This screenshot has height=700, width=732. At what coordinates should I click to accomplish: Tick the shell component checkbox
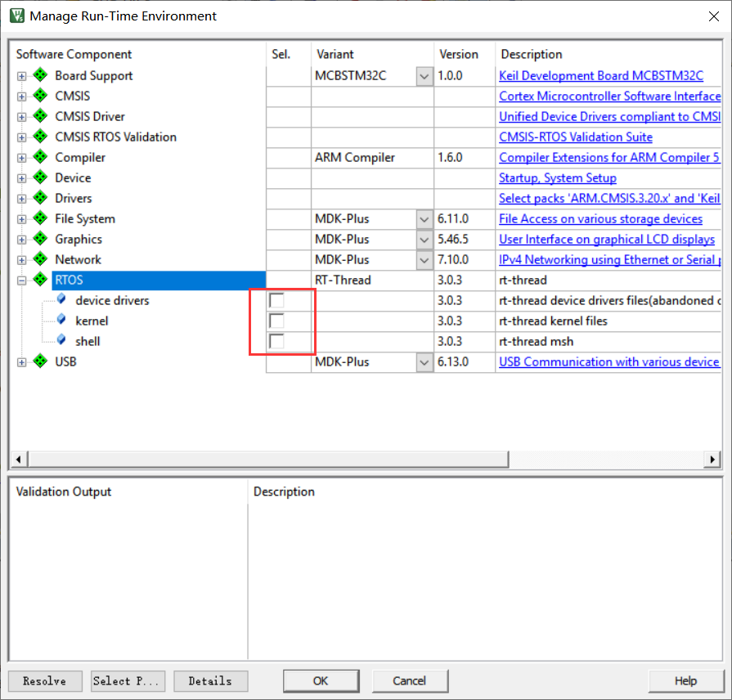[276, 342]
